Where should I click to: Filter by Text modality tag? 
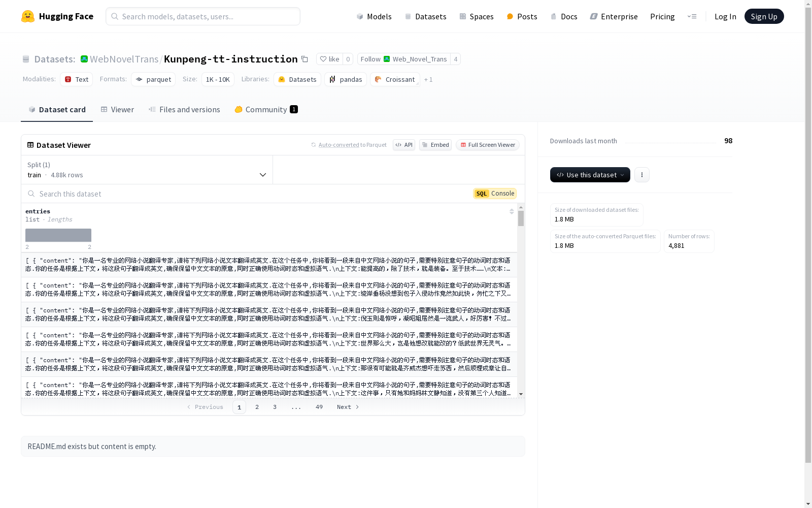(77, 79)
